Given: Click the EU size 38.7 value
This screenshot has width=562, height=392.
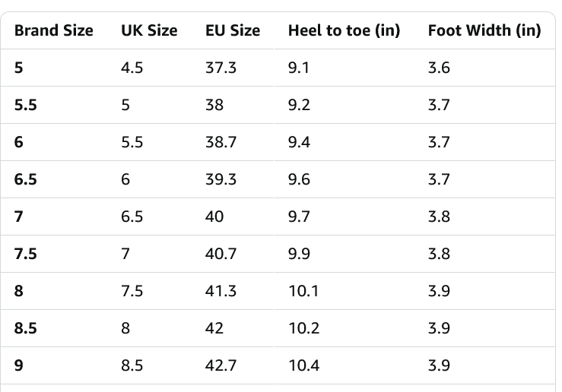Looking at the screenshot, I should tap(221, 142).
